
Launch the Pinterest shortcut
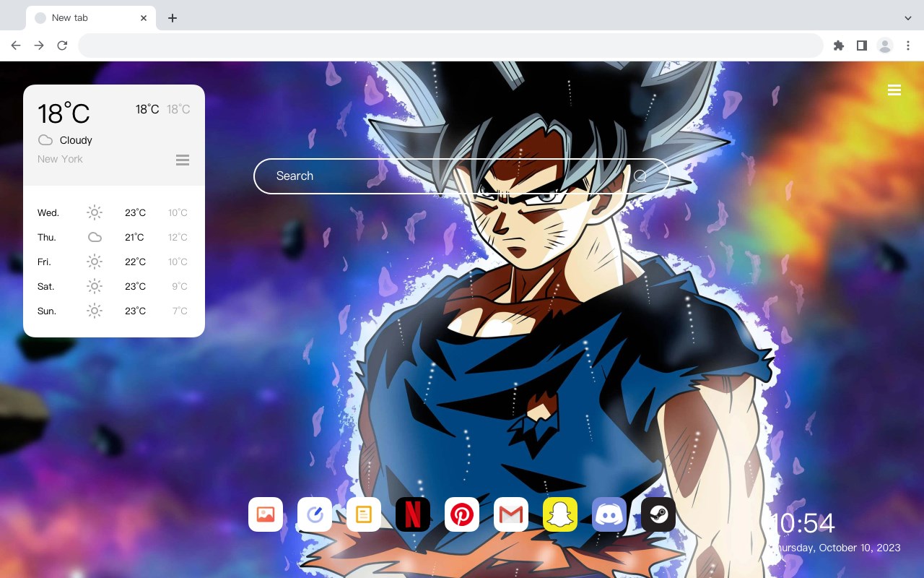462,514
